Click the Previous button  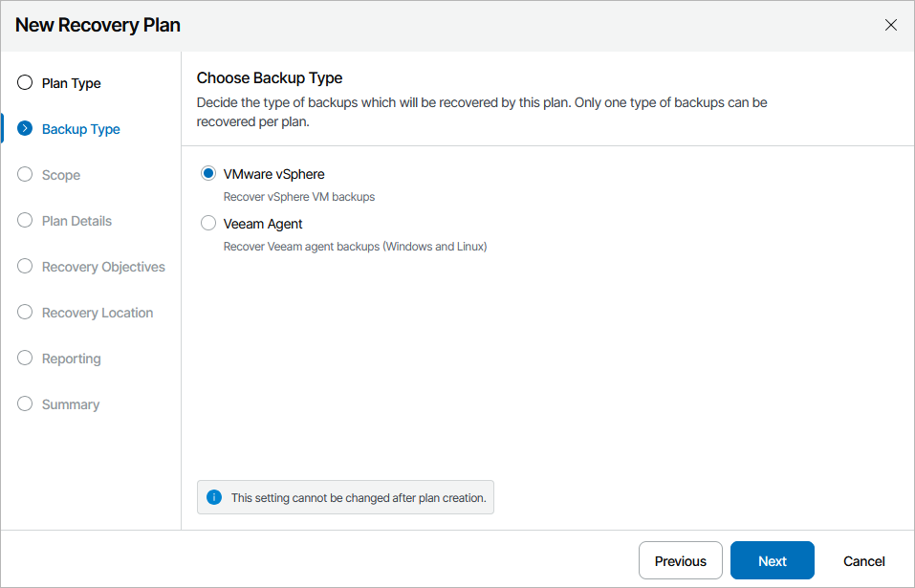point(680,560)
